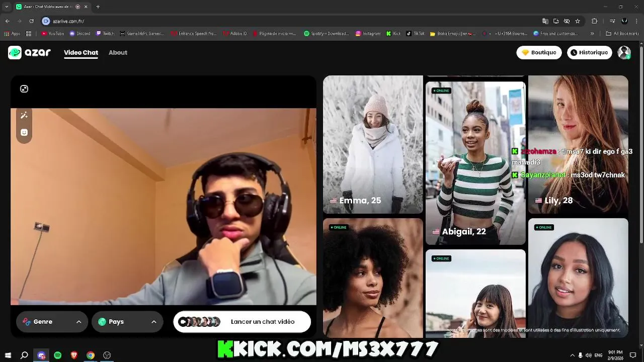Open the profile card of woman with bangs
Viewport: 644px width, 362px height.
[x=475, y=293]
